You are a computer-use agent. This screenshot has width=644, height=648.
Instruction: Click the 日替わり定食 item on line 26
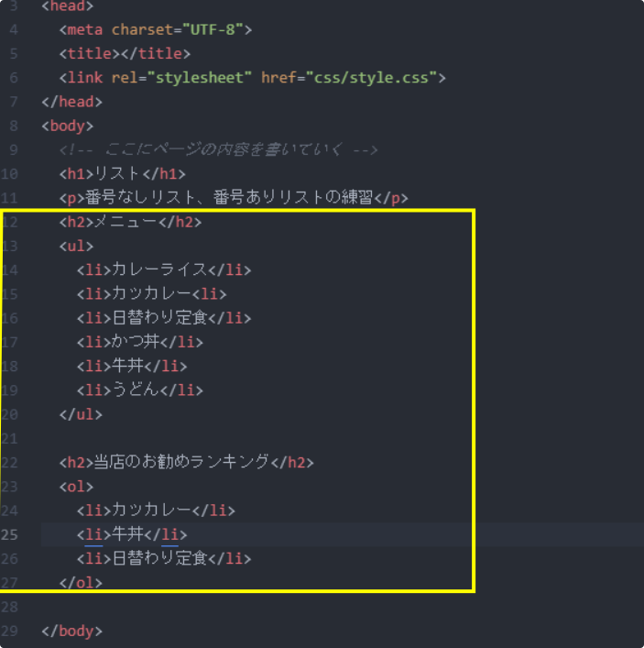pos(164,558)
